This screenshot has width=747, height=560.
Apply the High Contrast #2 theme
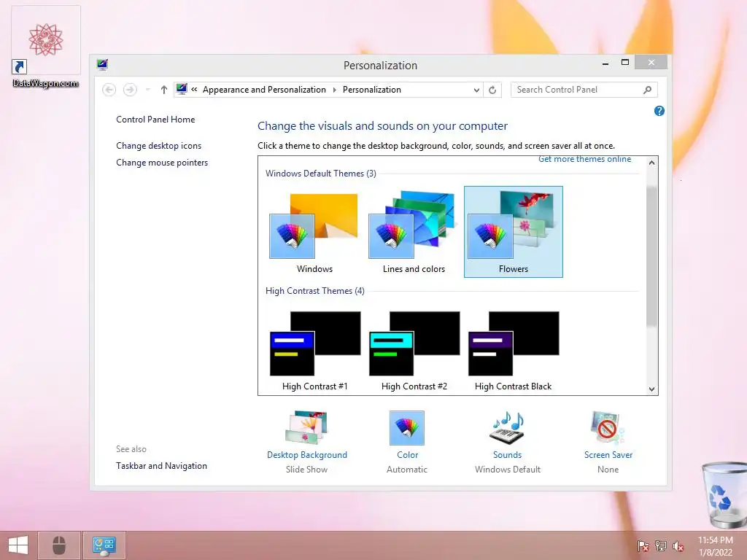[414, 351]
